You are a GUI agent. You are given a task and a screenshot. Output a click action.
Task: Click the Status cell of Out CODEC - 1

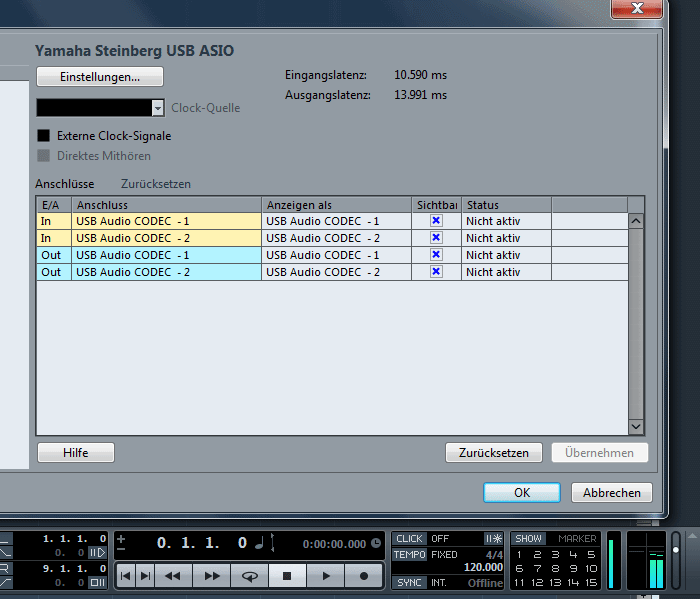pyautogui.click(x=507, y=255)
